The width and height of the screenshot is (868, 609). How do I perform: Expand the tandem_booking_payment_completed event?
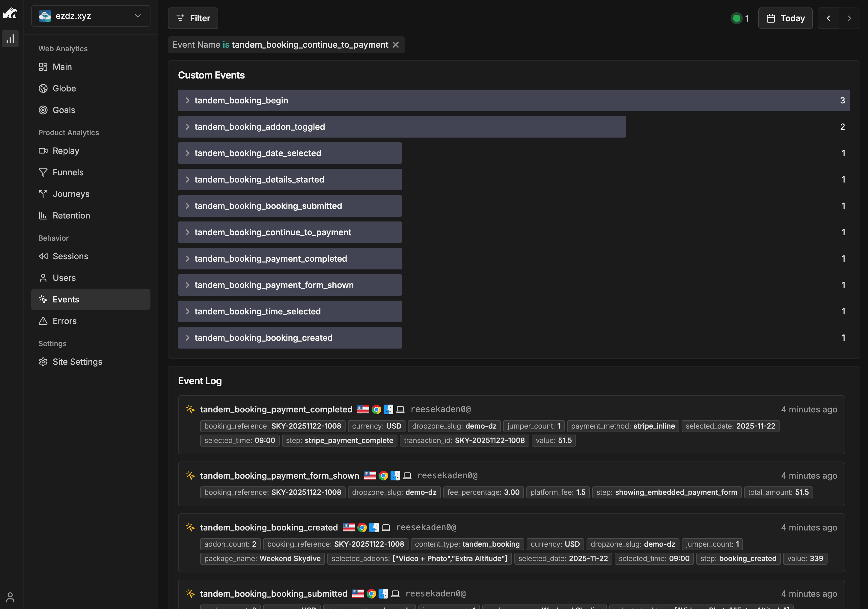click(188, 259)
